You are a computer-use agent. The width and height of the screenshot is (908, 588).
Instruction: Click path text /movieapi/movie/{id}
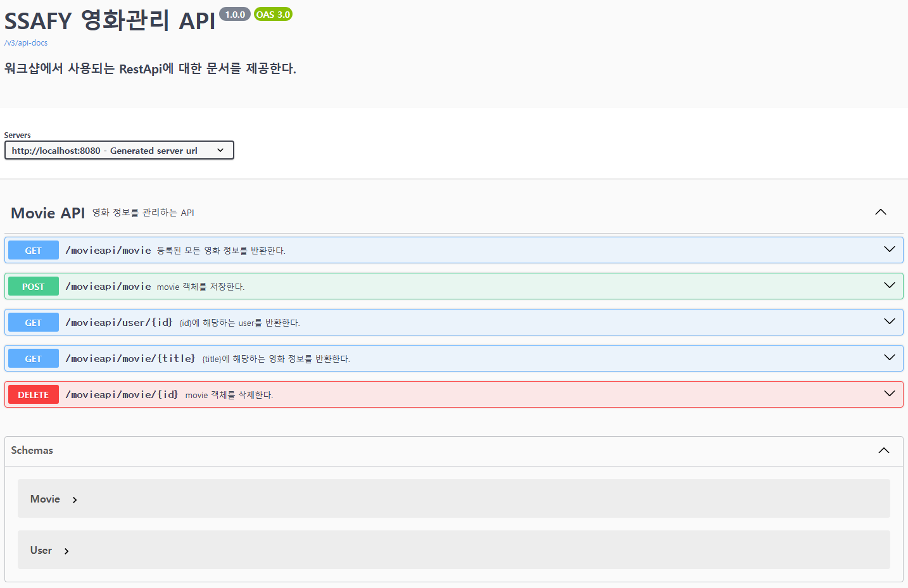point(122,394)
